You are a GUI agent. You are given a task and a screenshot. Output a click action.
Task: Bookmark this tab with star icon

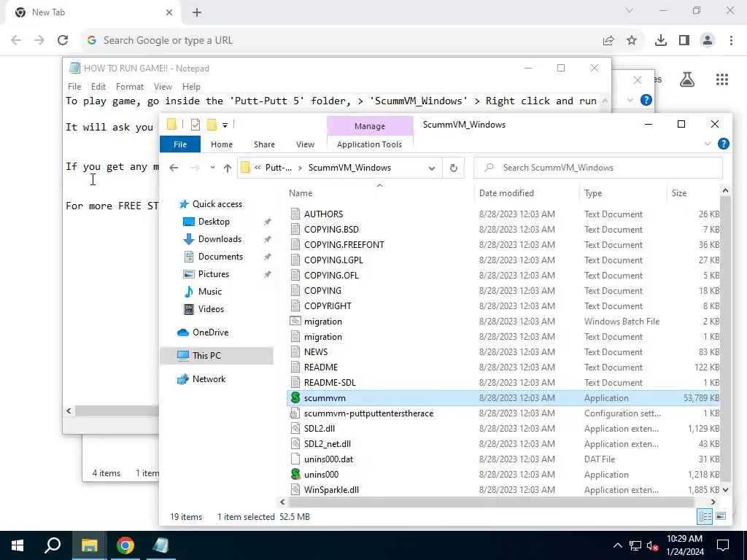pos(632,41)
